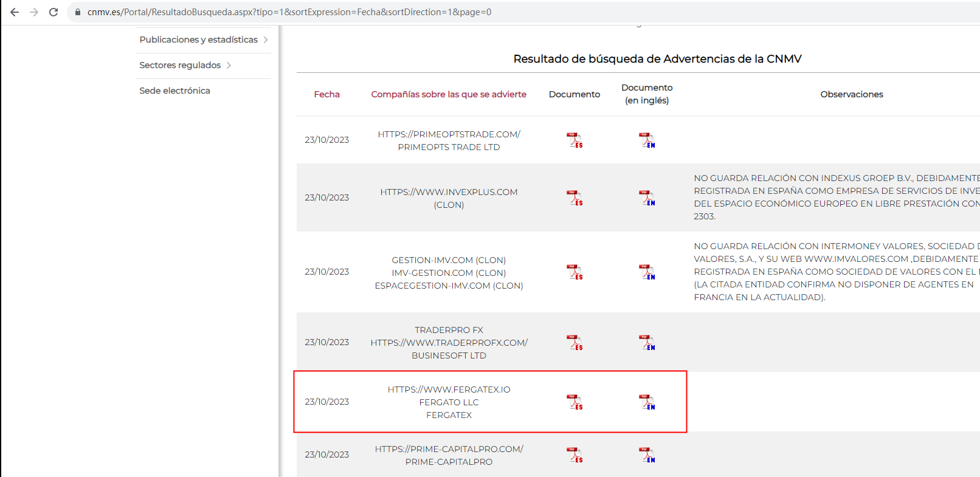Open English PDF for PRIME-CAPITALPRO warning

tap(647, 455)
